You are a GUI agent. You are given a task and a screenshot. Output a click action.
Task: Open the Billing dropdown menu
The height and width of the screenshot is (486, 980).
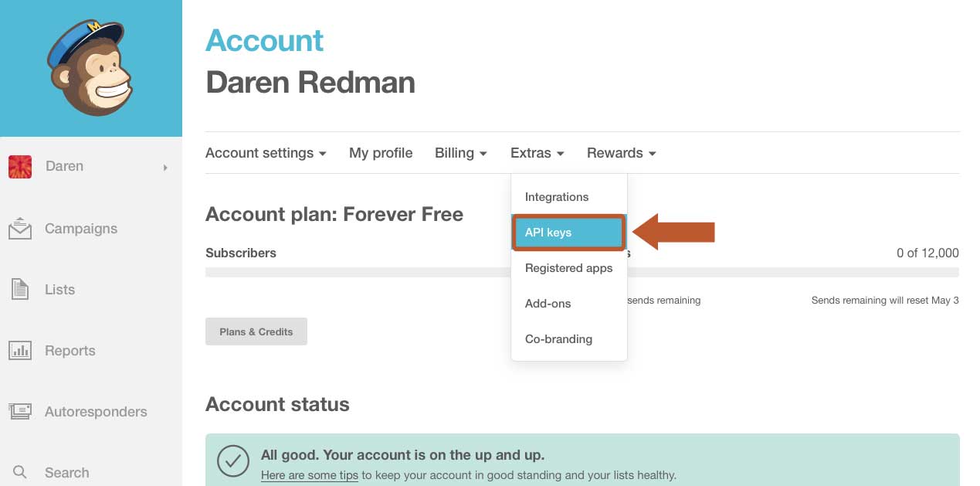(x=460, y=153)
